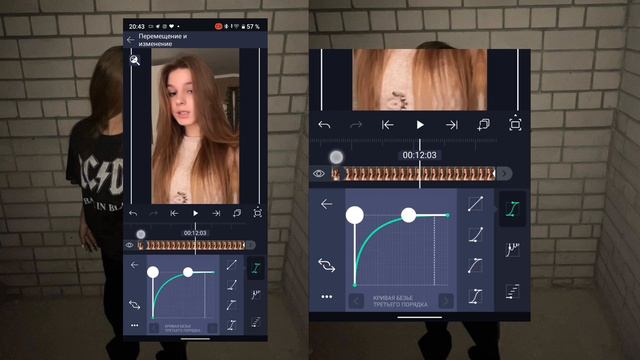Jump to next keyframe in left phone screenshot
Screen dimensions: 640x360
(x=216, y=213)
